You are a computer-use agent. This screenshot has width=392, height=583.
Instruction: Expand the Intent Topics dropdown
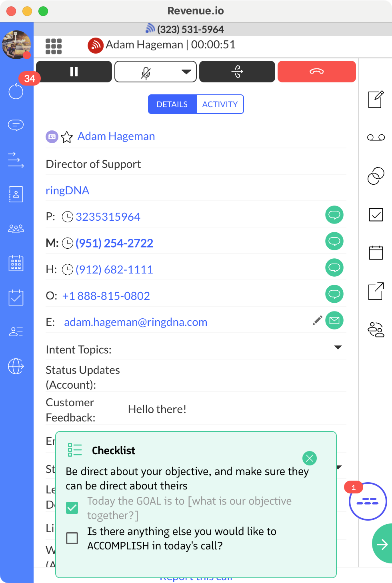pyautogui.click(x=339, y=348)
